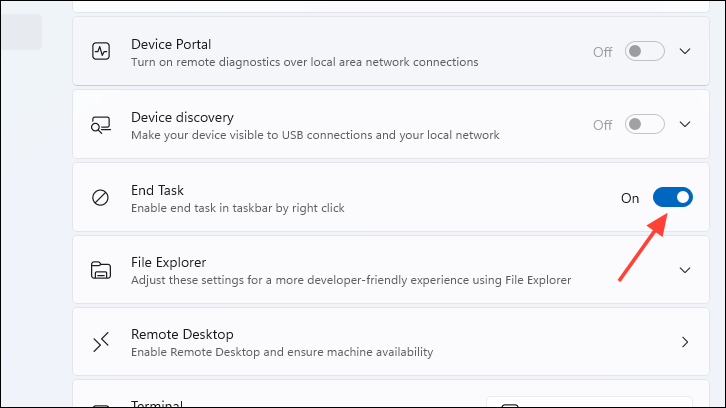Viewport: 726px width, 408px height.
Task: Expand the File Explorer settings chevron
Action: coord(685,270)
